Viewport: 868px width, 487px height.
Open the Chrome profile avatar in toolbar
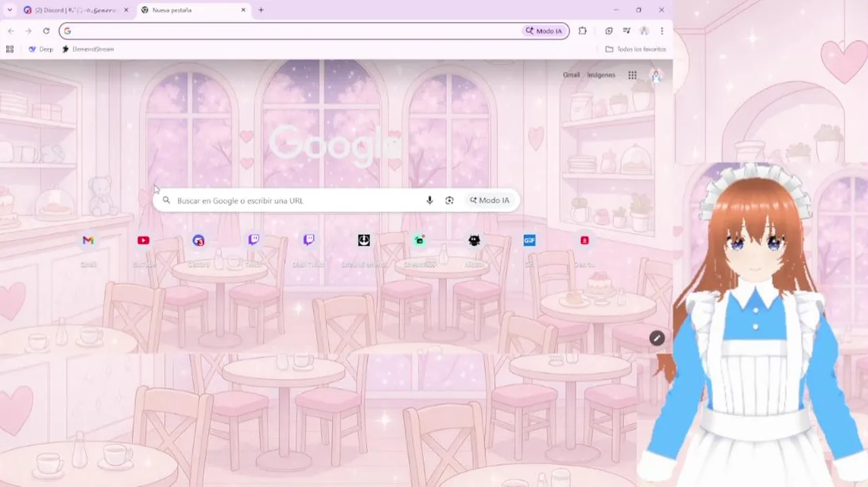644,30
